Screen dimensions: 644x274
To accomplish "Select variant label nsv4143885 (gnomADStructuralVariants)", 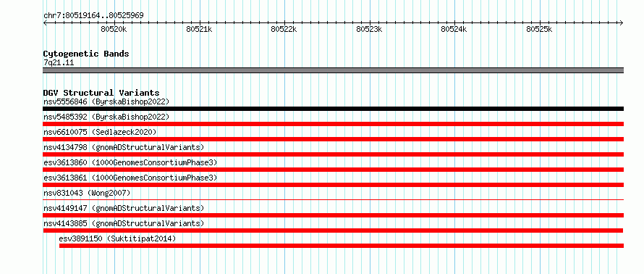I will tap(124, 223).
